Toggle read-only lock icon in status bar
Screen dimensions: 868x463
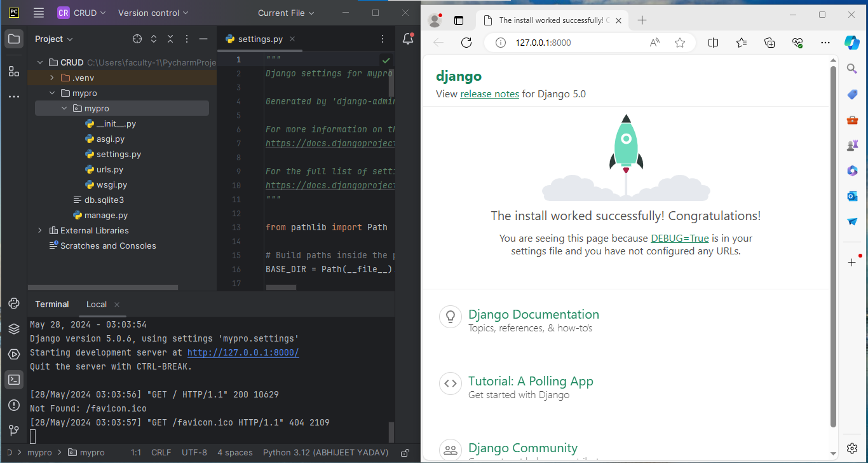(405, 453)
